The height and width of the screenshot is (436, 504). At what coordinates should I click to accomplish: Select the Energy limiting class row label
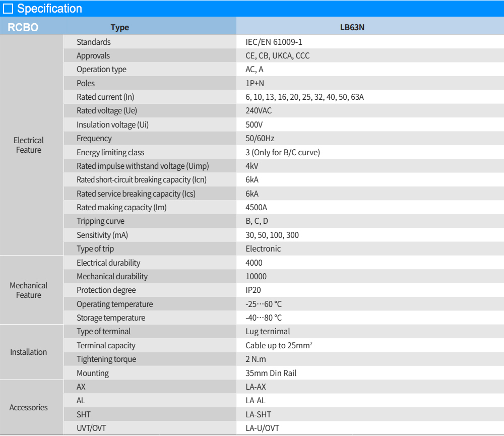(x=110, y=152)
